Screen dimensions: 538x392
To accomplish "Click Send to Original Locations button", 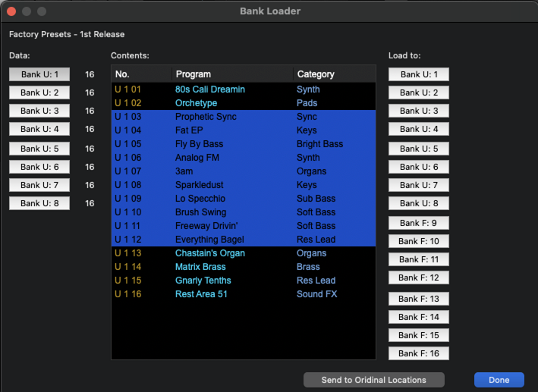I will click(373, 380).
